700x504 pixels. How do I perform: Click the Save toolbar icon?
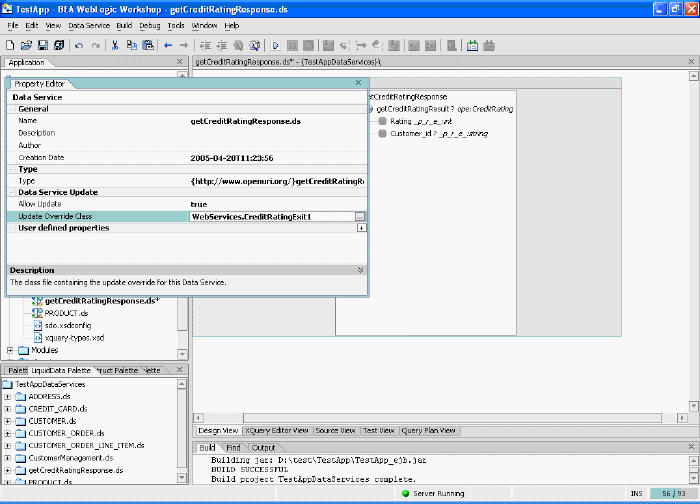coord(43,45)
